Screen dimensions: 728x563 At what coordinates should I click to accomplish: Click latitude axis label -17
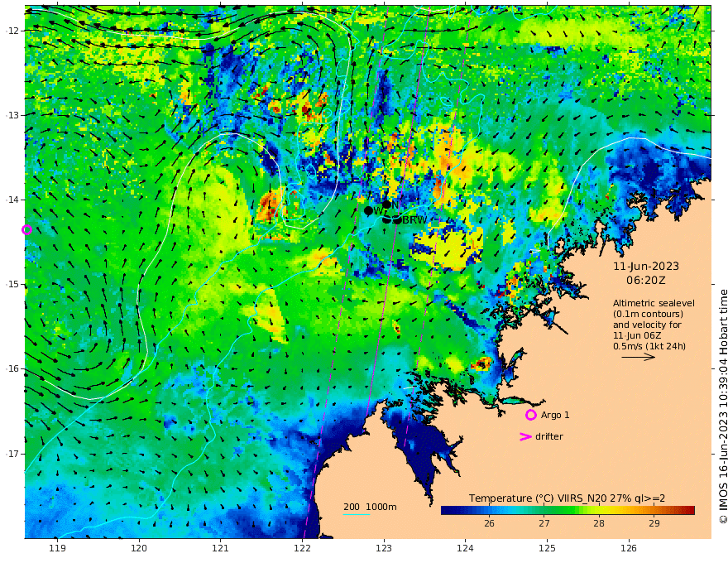tap(12, 454)
